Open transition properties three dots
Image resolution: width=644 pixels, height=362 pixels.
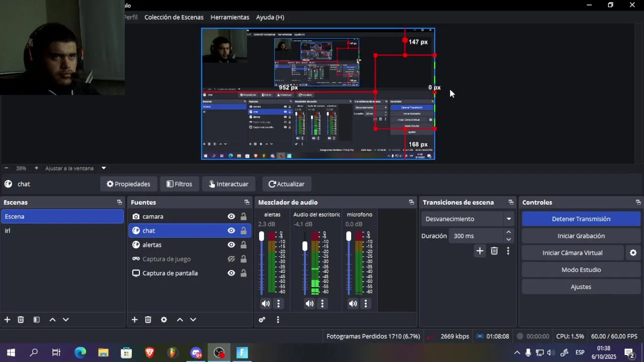coord(508,250)
